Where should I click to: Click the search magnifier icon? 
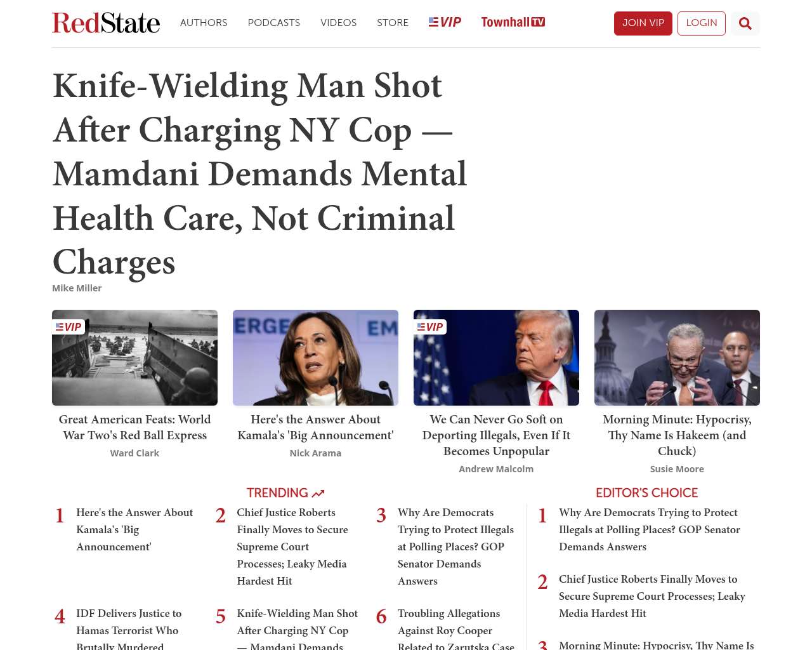click(x=745, y=23)
